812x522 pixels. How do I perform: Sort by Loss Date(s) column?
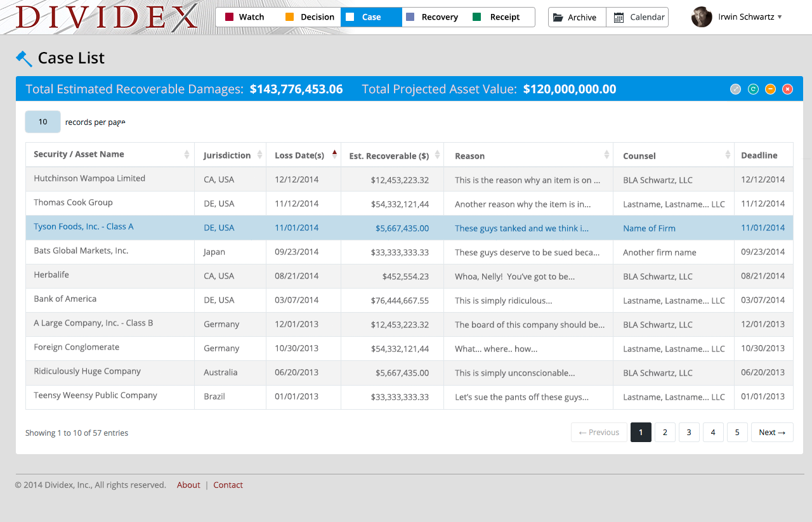[303, 155]
